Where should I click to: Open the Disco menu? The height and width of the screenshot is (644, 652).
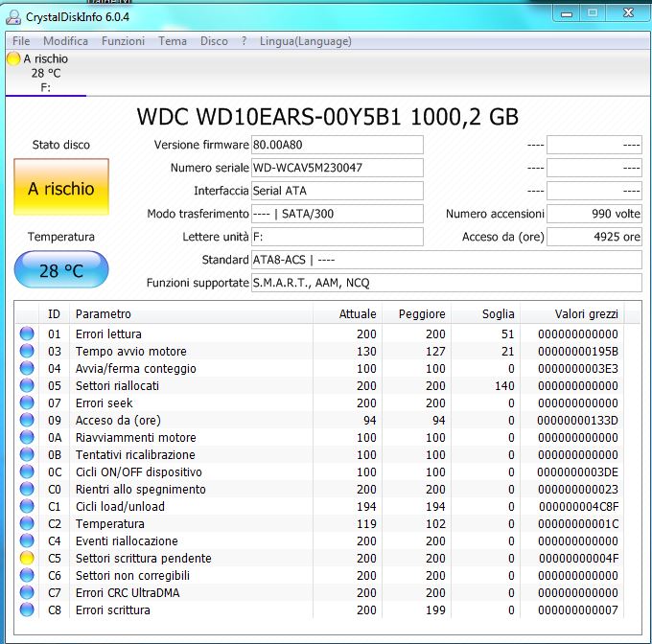tap(214, 41)
